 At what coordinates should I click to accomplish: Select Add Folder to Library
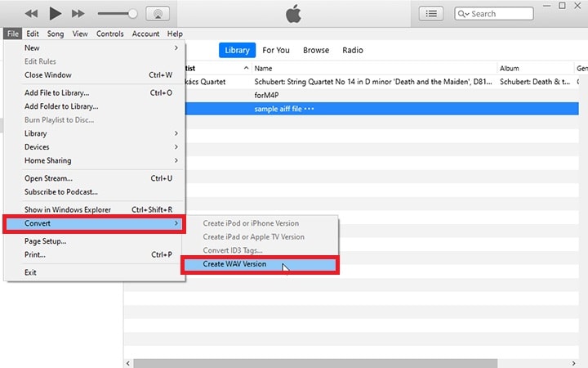pos(95,106)
